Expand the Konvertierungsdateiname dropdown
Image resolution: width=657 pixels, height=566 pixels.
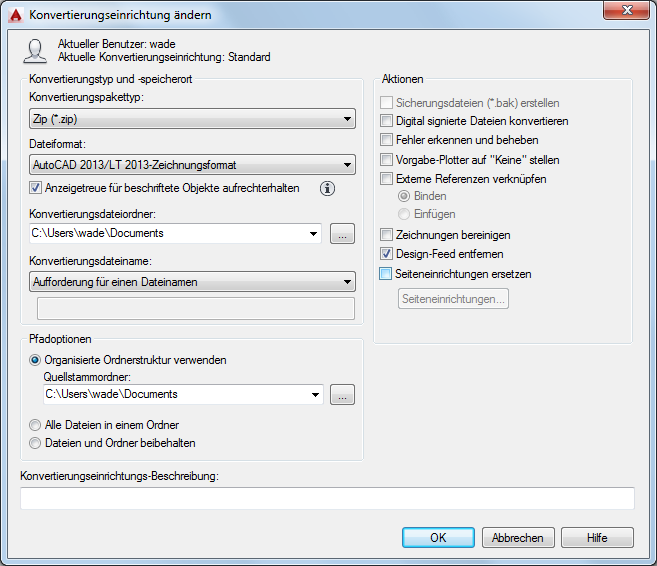(x=192, y=282)
